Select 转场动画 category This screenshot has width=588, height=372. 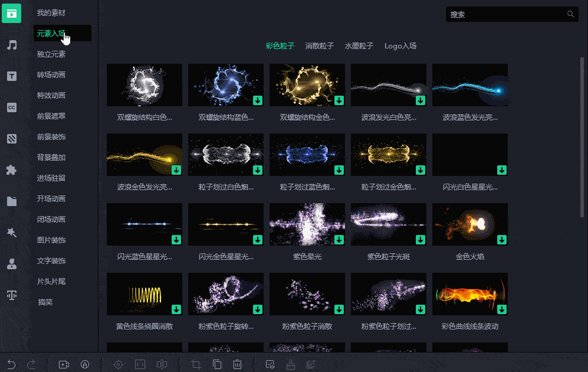pos(51,75)
